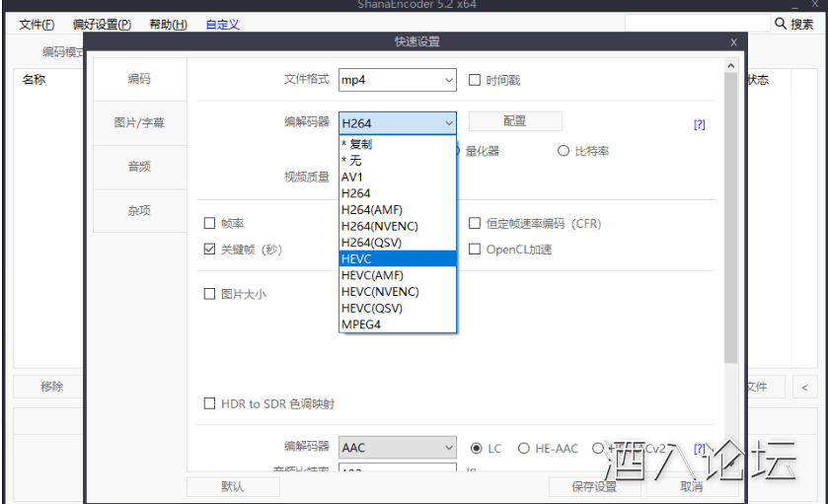Switch to the 图片/字幕 tab
The width and height of the screenshot is (828, 504).
coord(139,123)
